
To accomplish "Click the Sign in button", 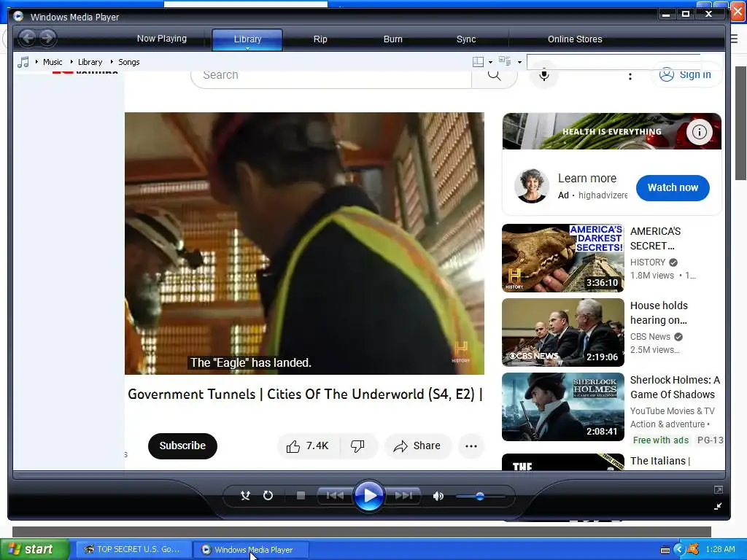I will [686, 75].
